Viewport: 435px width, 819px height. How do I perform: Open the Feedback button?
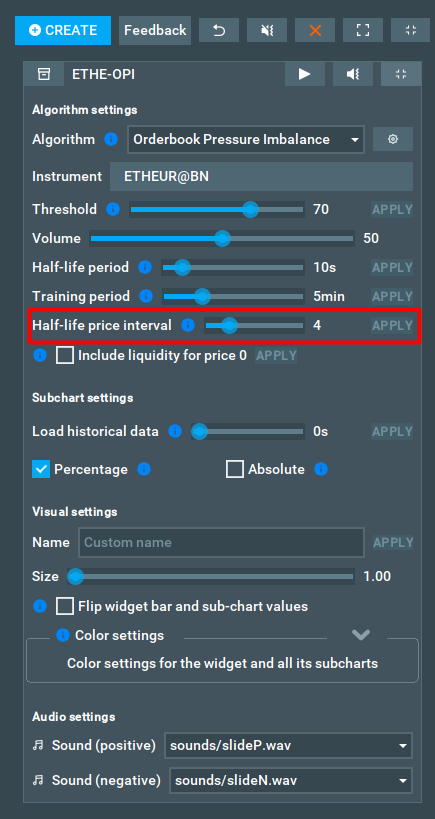pyautogui.click(x=155, y=30)
